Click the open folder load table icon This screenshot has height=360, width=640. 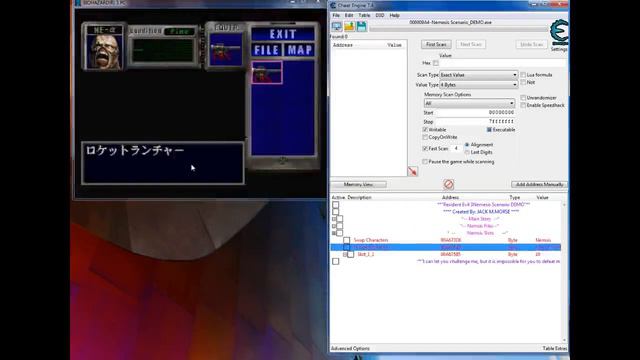(349, 27)
